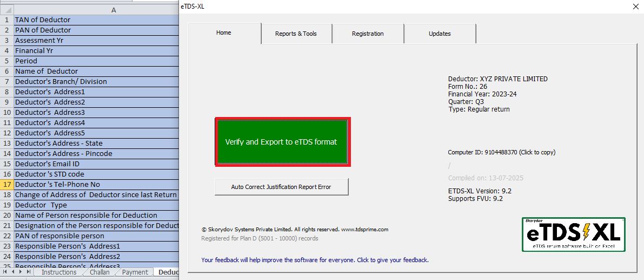The image size is (644, 280).
Task: Open the Challan sheet tab
Action: (x=100, y=272)
